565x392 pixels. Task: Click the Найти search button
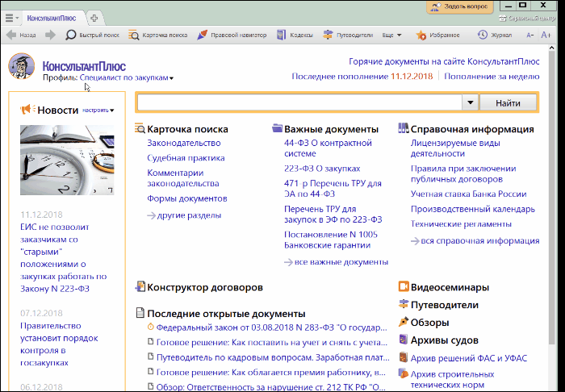click(x=508, y=103)
